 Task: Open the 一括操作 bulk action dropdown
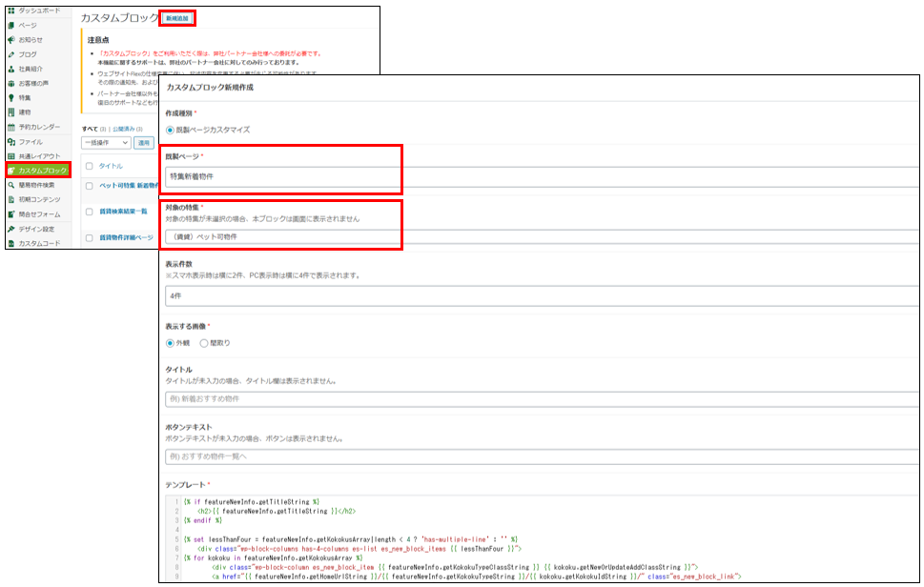[106, 143]
